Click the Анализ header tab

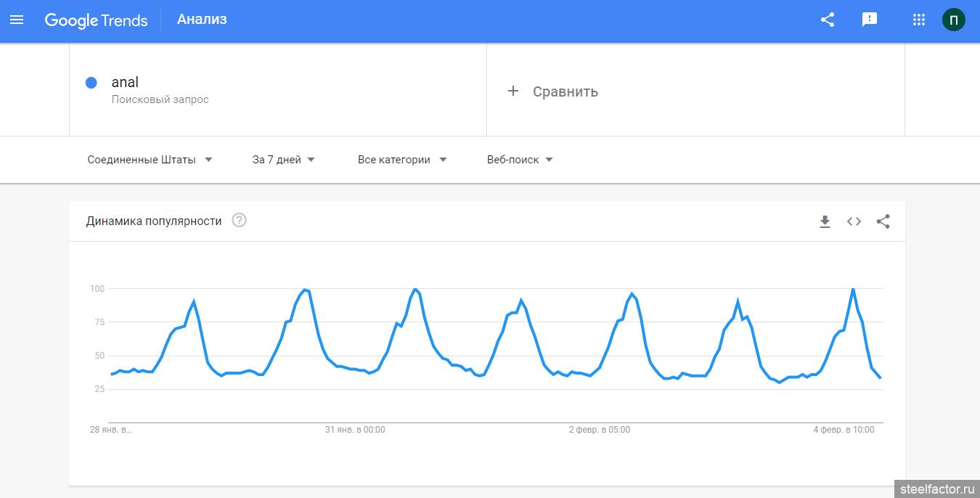click(202, 20)
